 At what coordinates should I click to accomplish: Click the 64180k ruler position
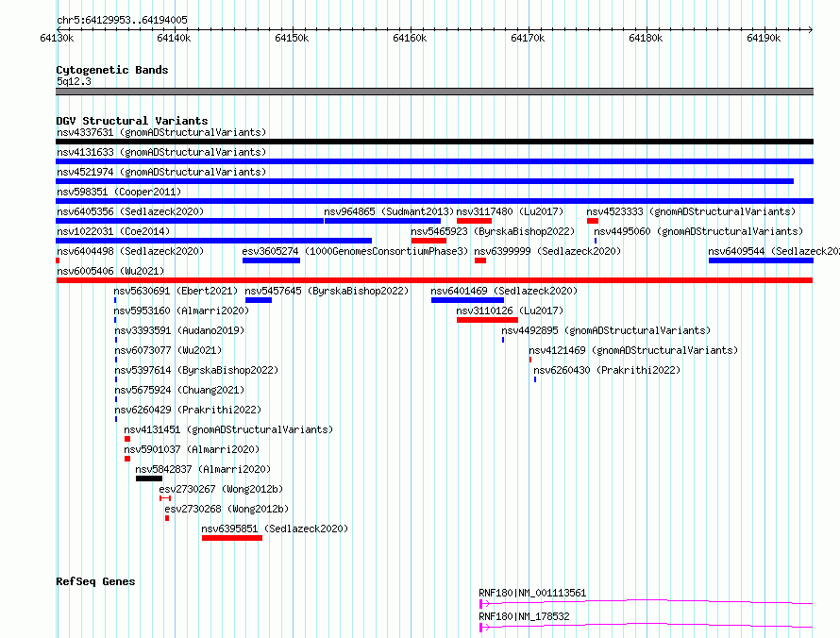646,38
